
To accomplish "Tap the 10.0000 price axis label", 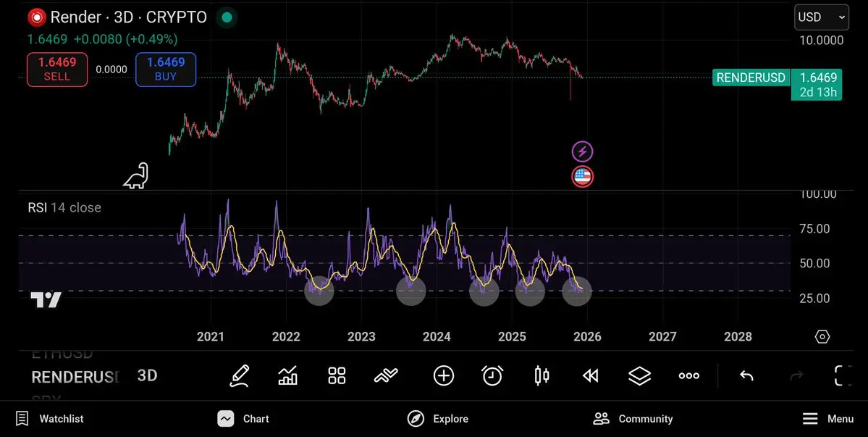I will [822, 40].
